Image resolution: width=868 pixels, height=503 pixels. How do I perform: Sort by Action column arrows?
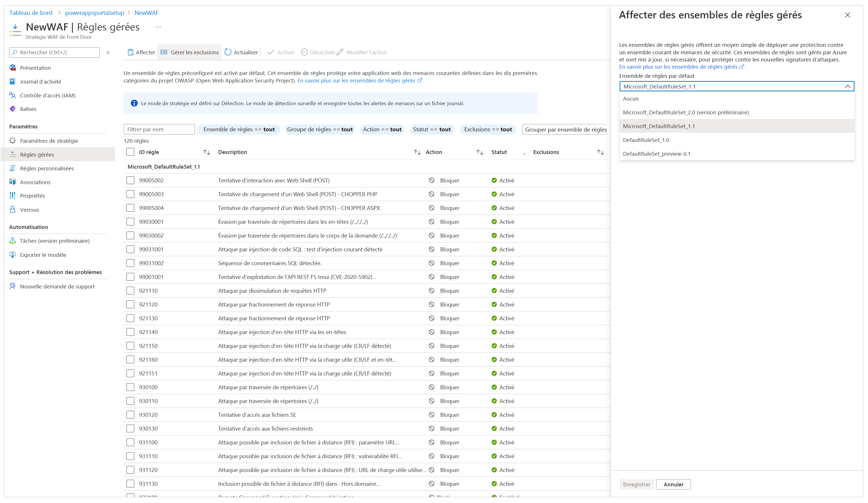(480, 153)
